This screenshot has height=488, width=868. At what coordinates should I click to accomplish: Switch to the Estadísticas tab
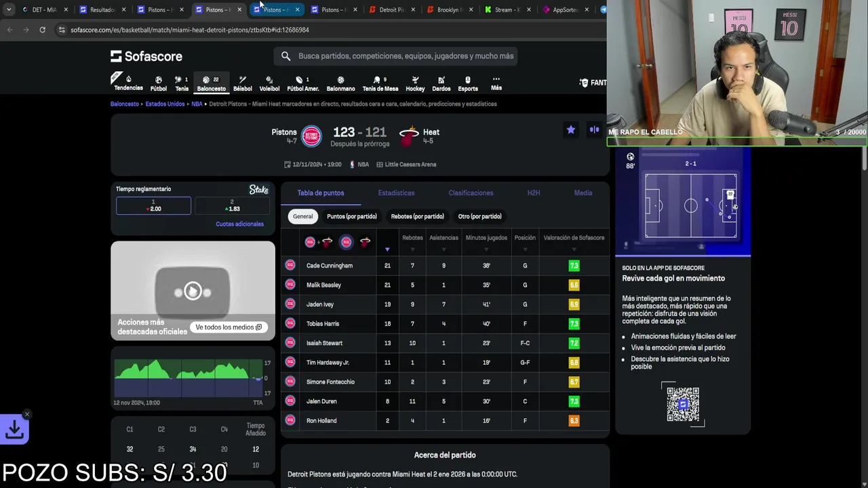click(396, 193)
